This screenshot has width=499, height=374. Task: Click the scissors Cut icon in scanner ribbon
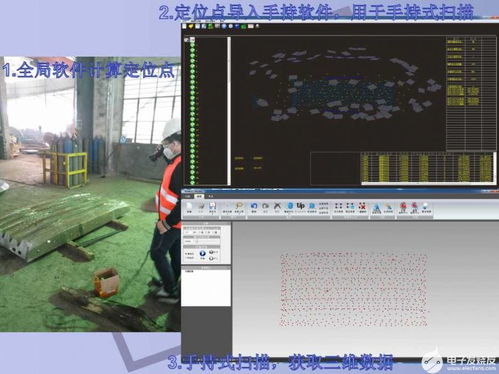pyautogui.click(x=277, y=206)
